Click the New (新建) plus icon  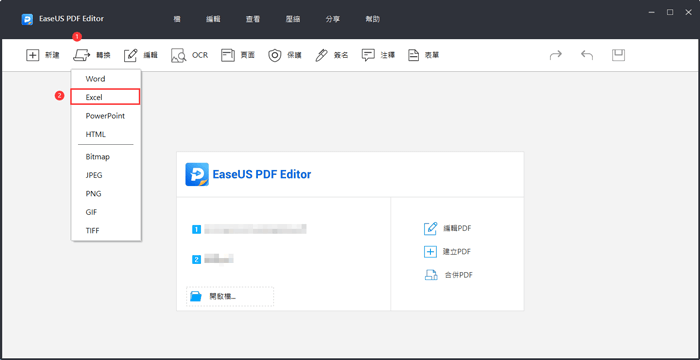click(x=33, y=55)
